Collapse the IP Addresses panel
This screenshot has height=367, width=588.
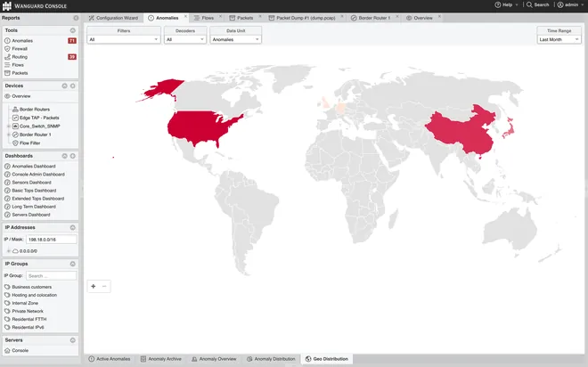(73, 227)
